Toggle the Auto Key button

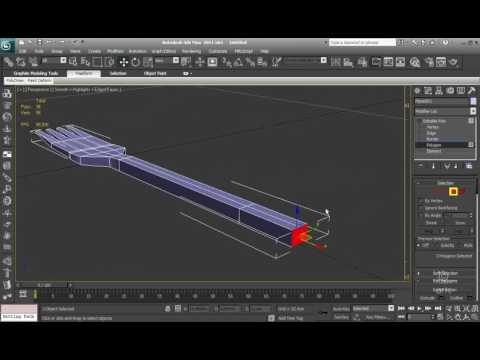click(341, 309)
